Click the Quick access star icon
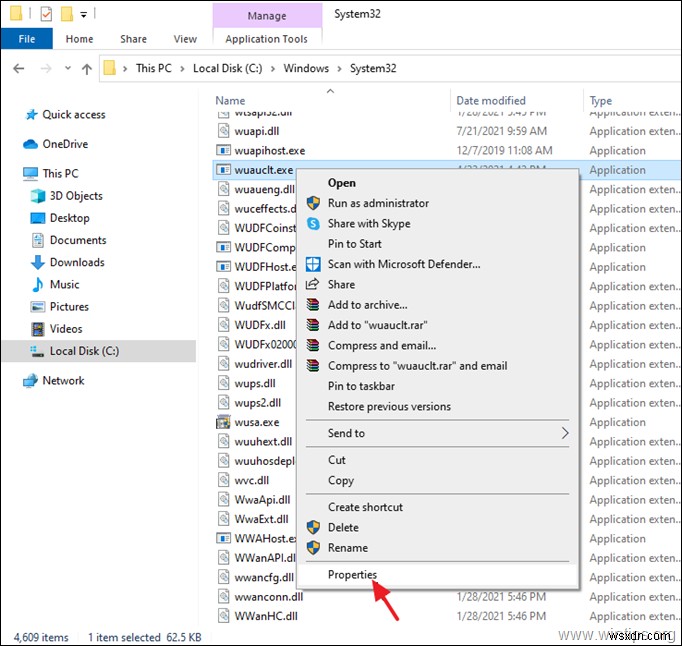The image size is (682, 646). pyautogui.click(x=31, y=115)
